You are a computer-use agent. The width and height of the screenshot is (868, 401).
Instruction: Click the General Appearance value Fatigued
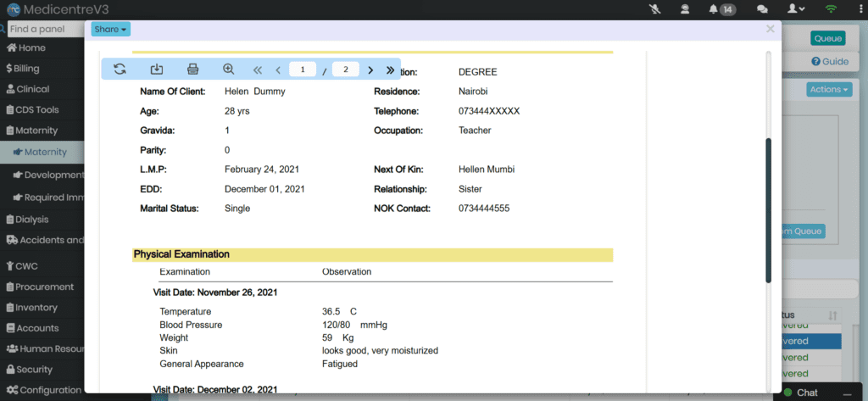coord(340,365)
